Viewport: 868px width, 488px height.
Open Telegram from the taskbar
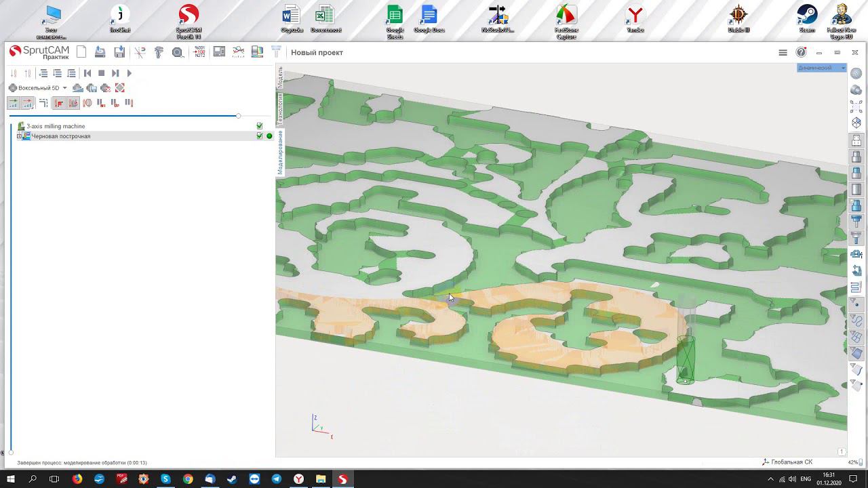(277, 479)
